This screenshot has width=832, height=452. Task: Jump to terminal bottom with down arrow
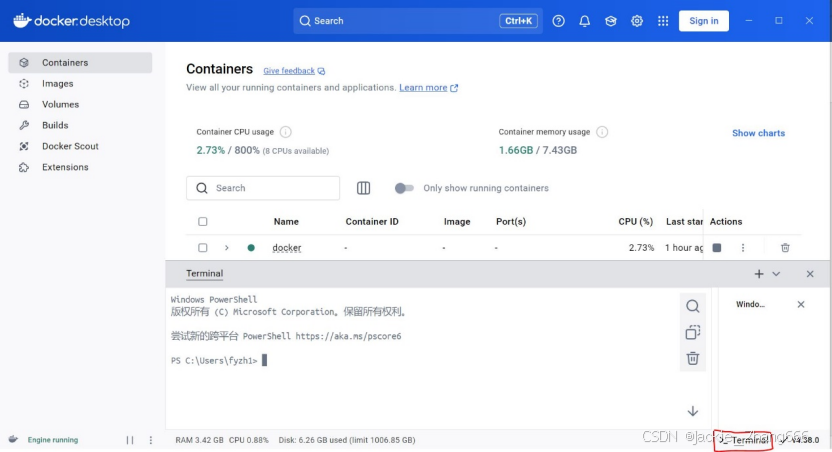(692, 411)
